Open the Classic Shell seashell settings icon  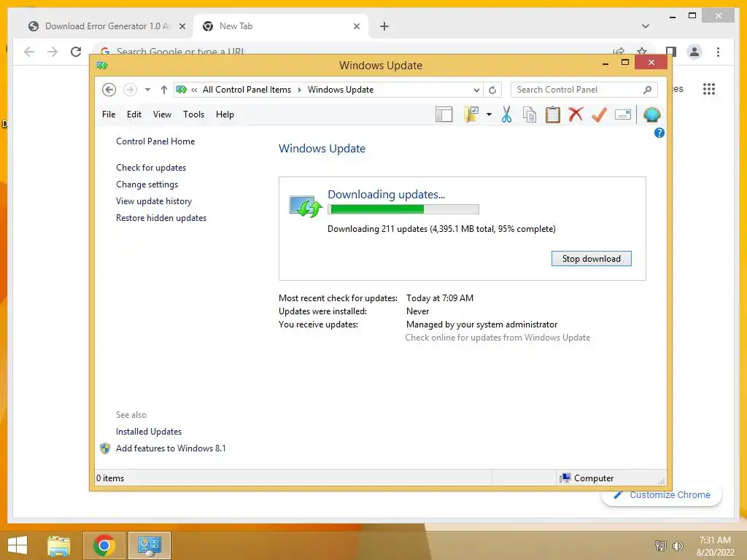point(651,114)
